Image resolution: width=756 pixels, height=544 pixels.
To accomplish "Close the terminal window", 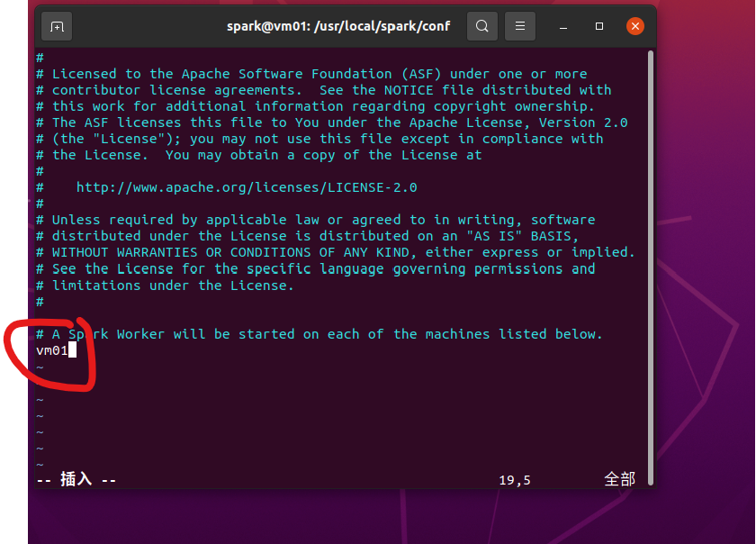I will (635, 26).
